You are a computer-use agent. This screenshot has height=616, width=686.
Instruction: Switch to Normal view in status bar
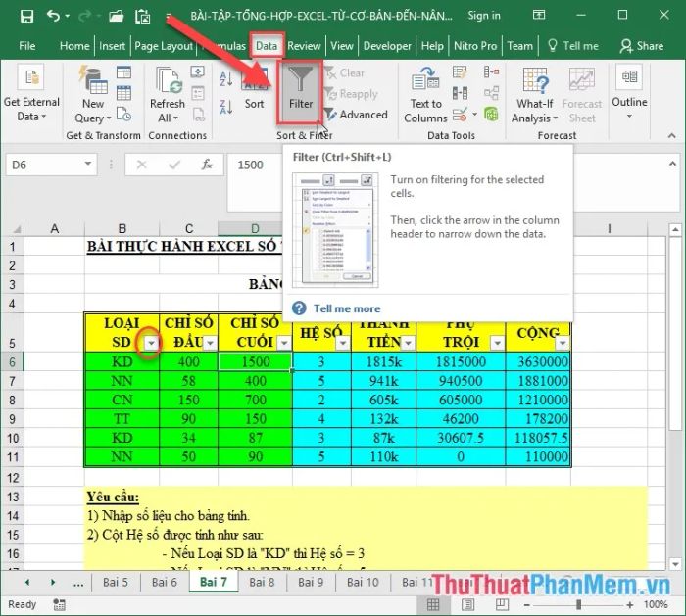coord(433,604)
